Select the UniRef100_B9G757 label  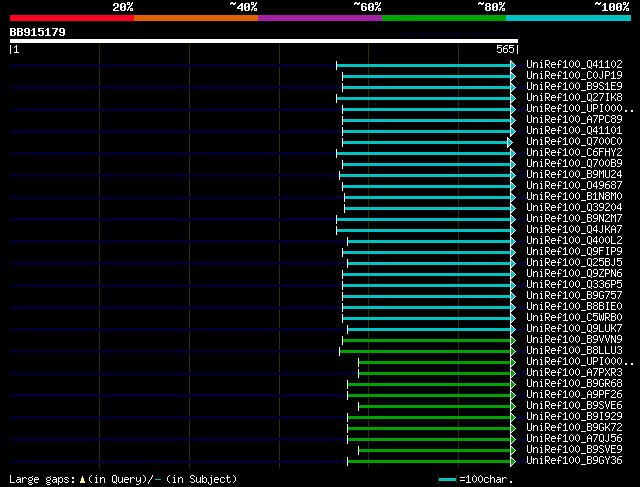click(x=574, y=296)
